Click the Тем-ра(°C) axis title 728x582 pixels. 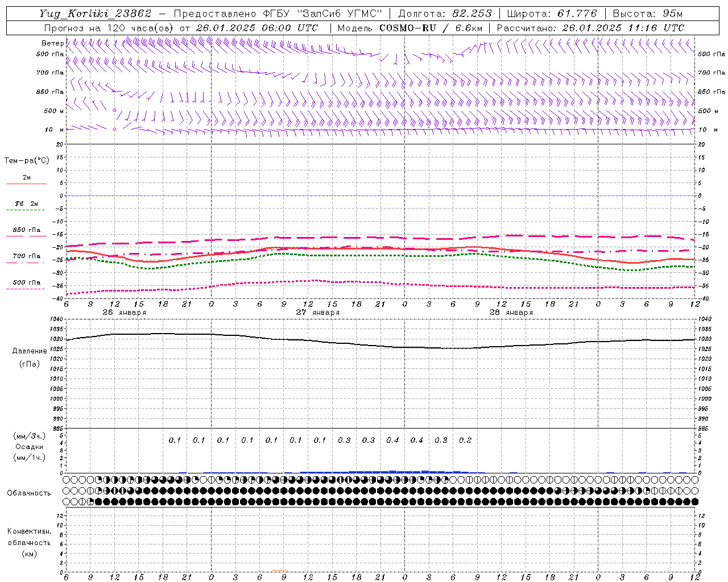click(27, 161)
